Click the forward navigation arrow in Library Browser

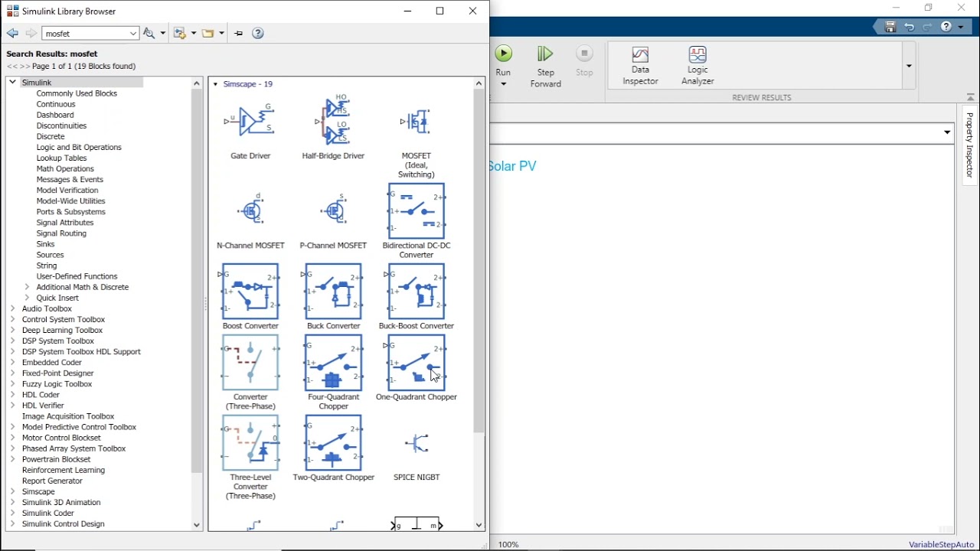coord(31,33)
